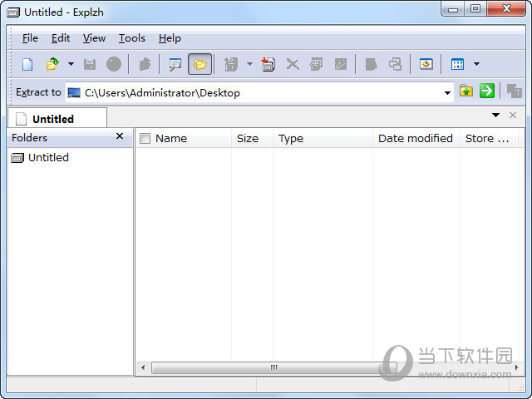Click the gray circle toolbar icon
This screenshot has height=399, width=532.
tap(114, 64)
